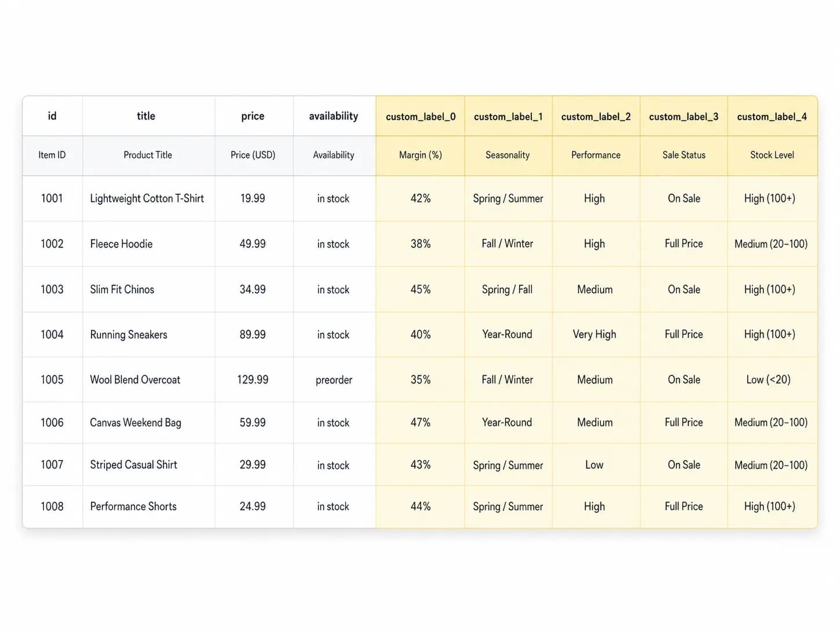Click the 43% margin cell
Screen dimensions: 840x630
(x=421, y=465)
